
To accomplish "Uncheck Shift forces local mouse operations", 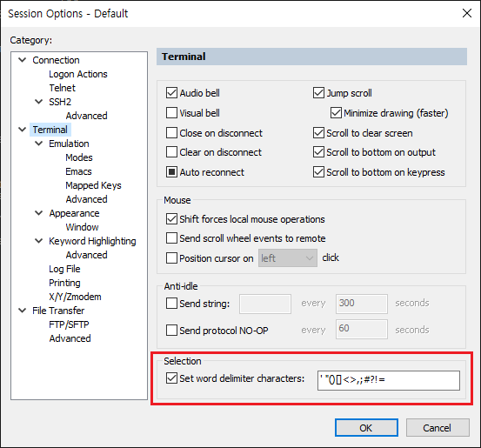I will [171, 219].
